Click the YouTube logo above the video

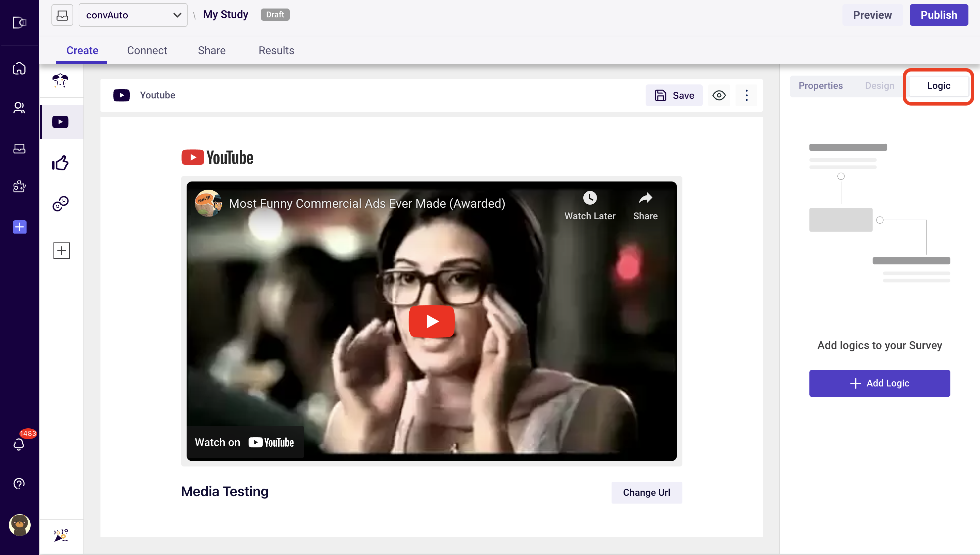pos(217,157)
